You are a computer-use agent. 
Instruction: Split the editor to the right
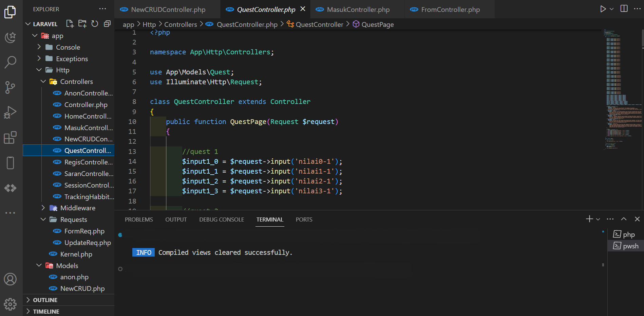[x=624, y=9]
